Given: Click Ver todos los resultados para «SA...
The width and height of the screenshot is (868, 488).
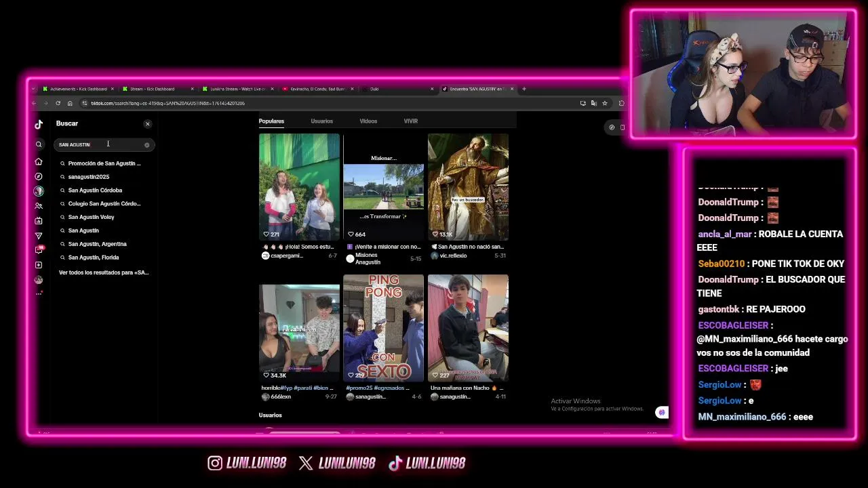Looking at the screenshot, I should coord(104,272).
